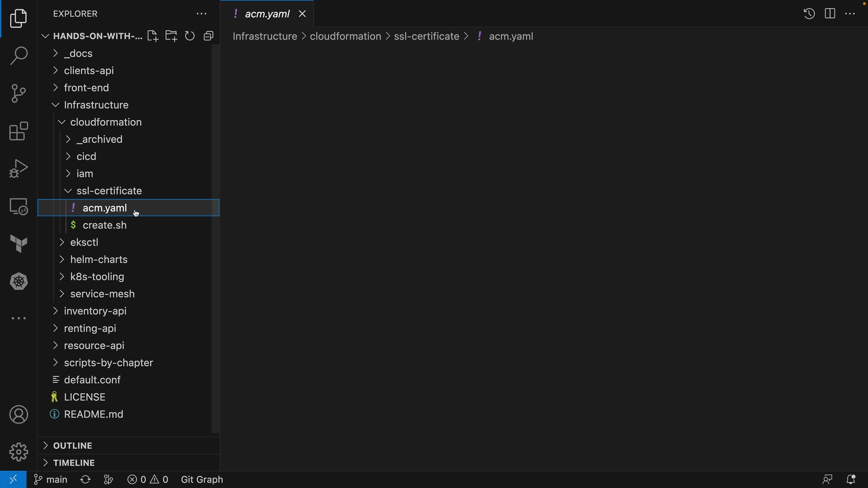Open Run and Debug view
The image size is (868, 488).
pyautogui.click(x=19, y=169)
